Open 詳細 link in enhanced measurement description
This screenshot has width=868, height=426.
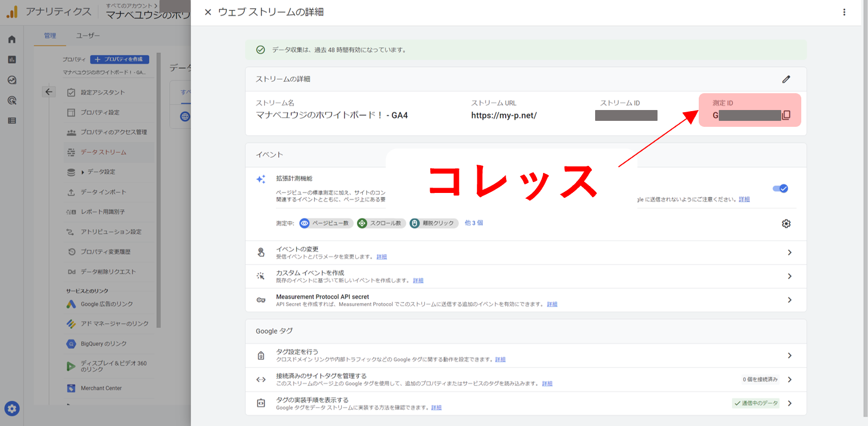pos(744,199)
